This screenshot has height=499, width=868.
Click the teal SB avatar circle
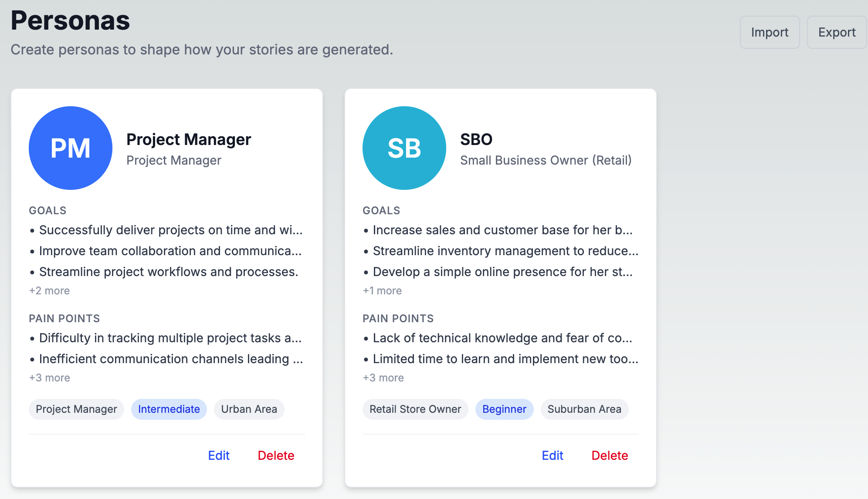(404, 148)
